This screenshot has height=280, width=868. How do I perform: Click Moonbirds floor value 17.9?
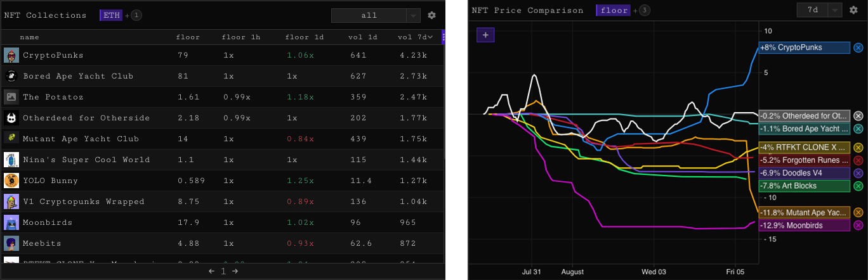(x=188, y=223)
